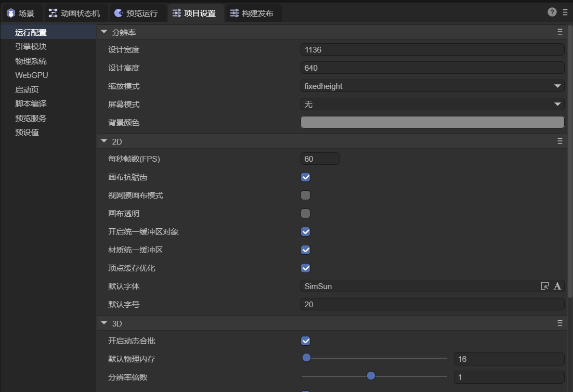Image resolution: width=573 pixels, height=392 pixels.
Task: Open the 屏幕模式 dropdown
Action: click(432, 104)
